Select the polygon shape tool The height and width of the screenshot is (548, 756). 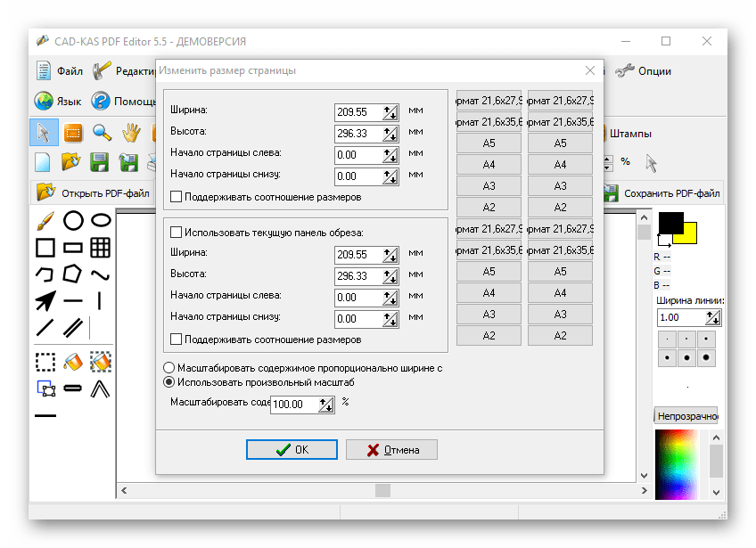tap(72, 274)
